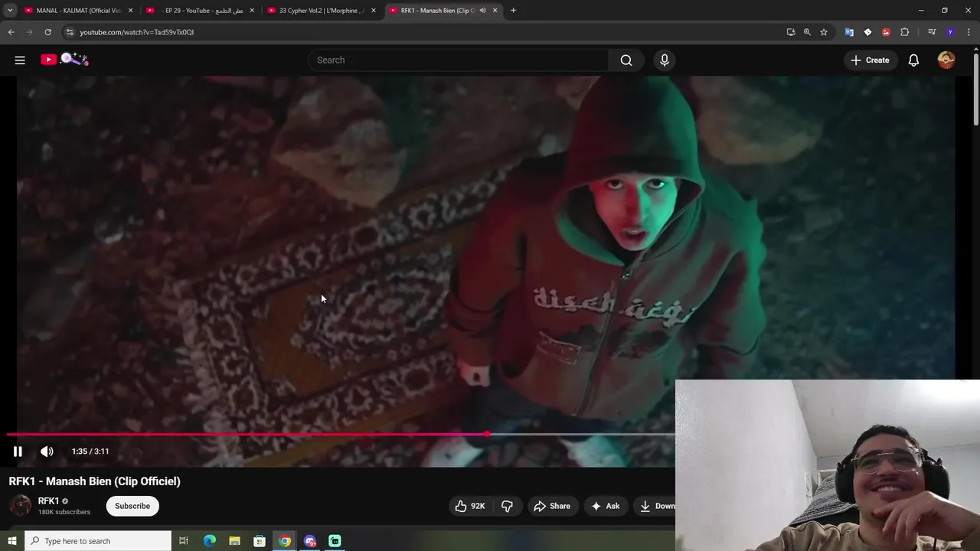The image size is (980, 551).
Task: Open the Extensions puzzle-piece menu
Action: pyautogui.click(x=905, y=32)
